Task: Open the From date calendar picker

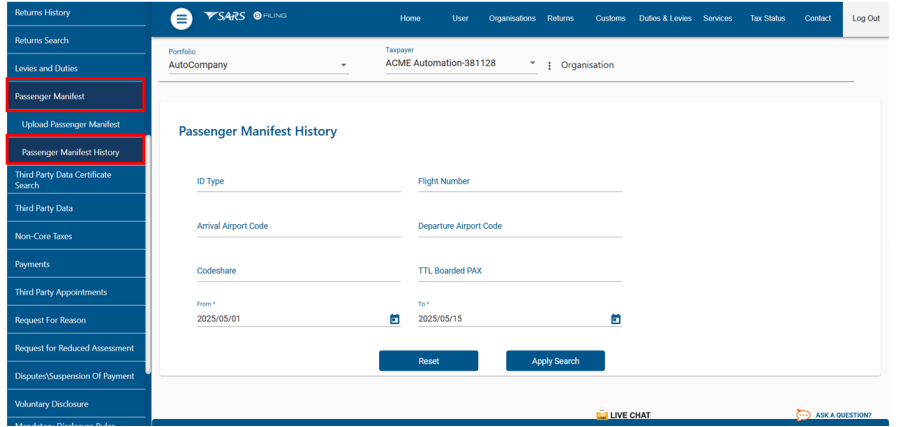Action: click(x=394, y=319)
